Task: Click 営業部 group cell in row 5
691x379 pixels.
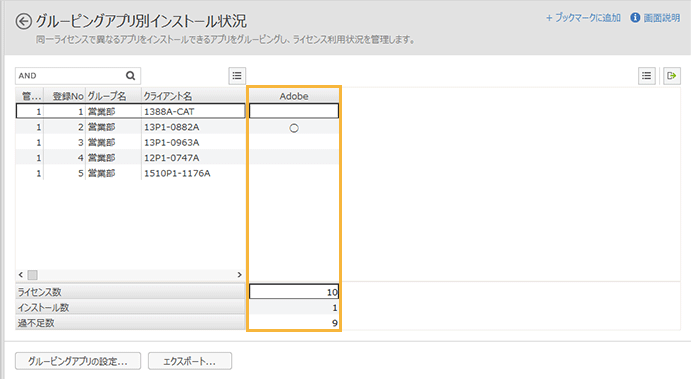Action: coord(113,173)
